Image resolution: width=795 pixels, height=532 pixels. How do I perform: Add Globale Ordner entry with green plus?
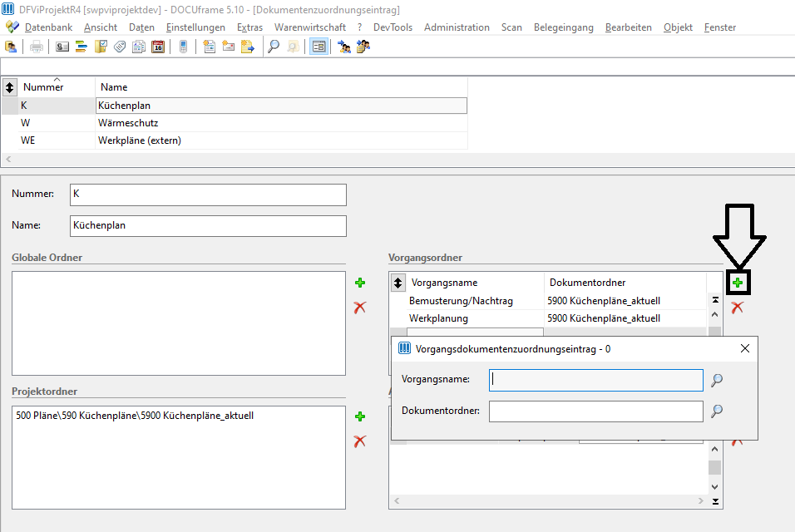360,283
